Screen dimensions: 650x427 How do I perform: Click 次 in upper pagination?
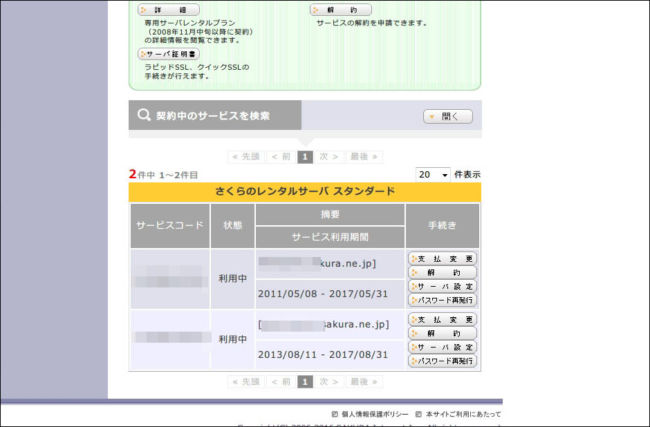329,157
